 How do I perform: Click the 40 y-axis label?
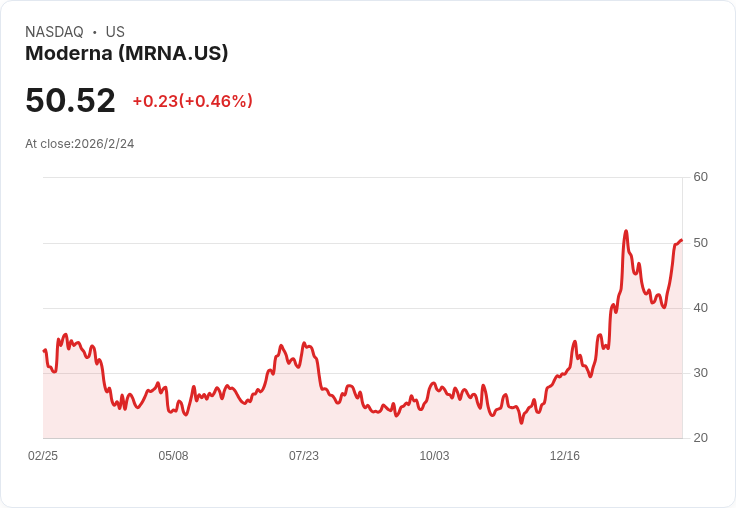point(700,308)
